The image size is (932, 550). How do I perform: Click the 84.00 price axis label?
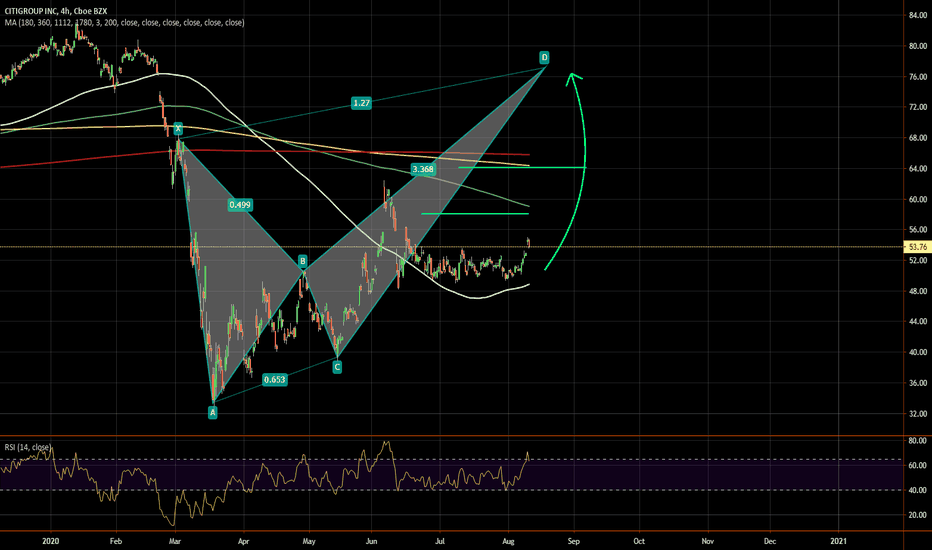click(918, 15)
